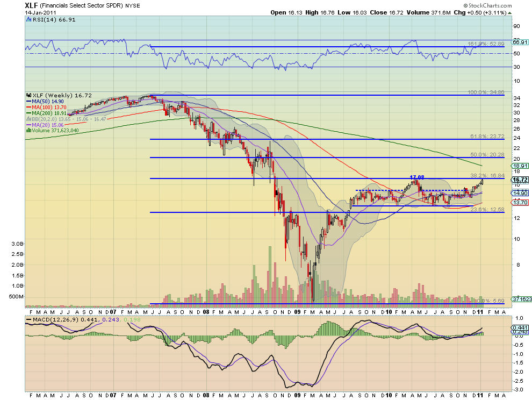Click the Chg +0.50 (+3.11%) value

point(480,12)
